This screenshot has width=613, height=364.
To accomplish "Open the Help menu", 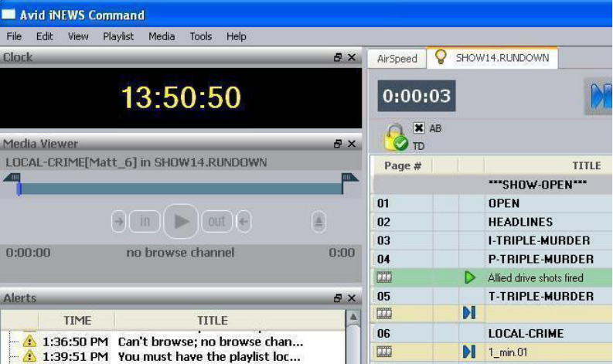I will [x=236, y=36].
